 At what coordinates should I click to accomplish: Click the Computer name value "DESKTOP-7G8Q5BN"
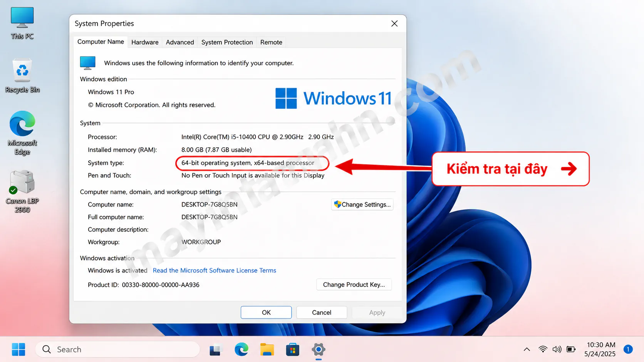point(210,205)
